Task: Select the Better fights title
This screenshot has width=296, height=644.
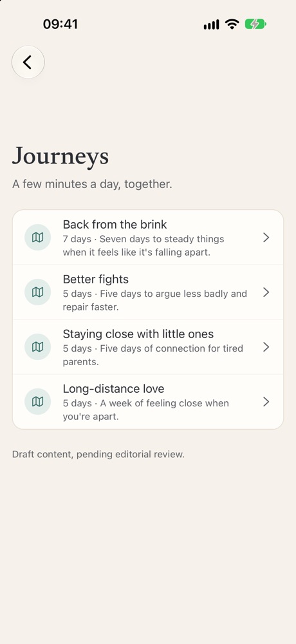Action: (x=96, y=279)
